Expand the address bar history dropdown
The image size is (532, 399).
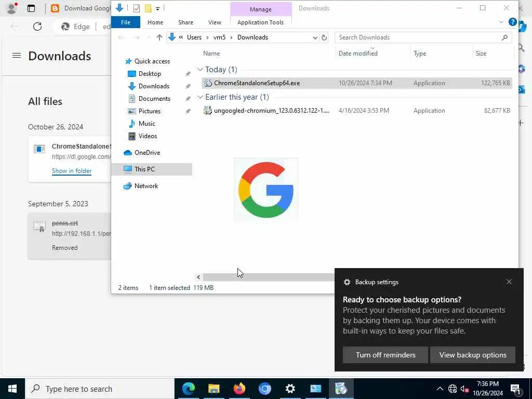point(315,37)
